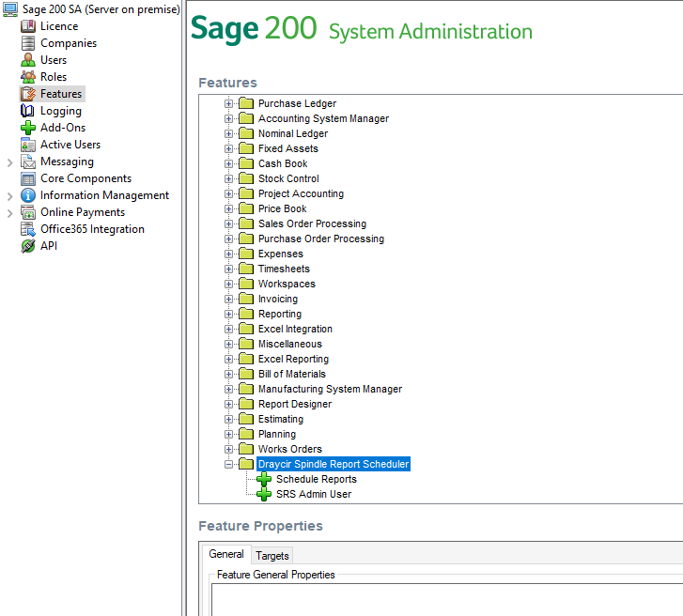Collapse the Draycir Spindle Report Scheduler node
The width and height of the screenshot is (683, 616).
coord(228,464)
